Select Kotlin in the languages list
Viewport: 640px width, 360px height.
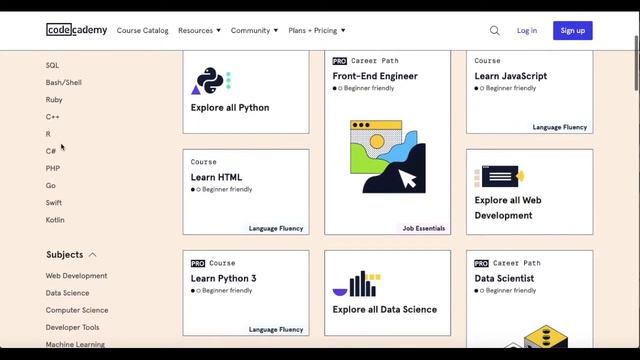coord(55,220)
